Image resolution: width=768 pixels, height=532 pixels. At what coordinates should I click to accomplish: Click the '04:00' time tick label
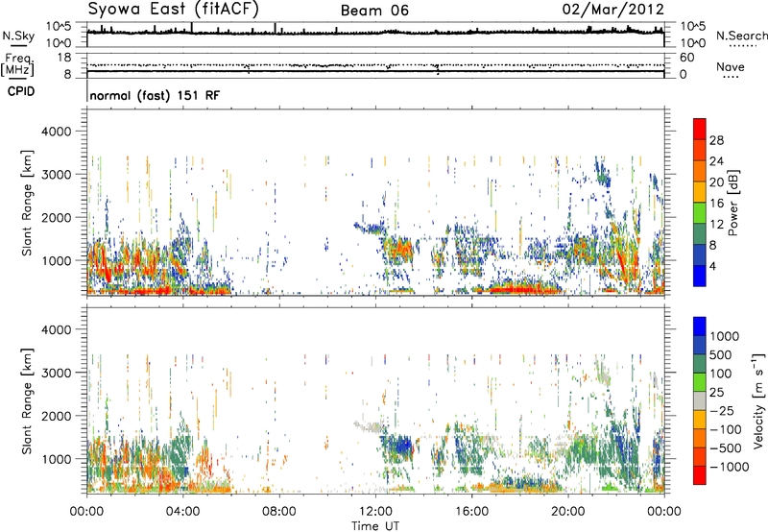[x=182, y=512]
